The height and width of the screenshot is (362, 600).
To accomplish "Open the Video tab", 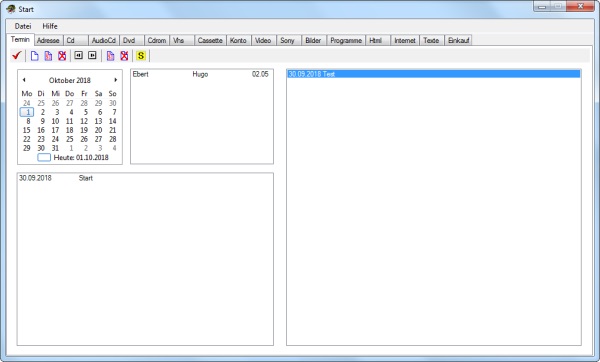I will click(263, 41).
